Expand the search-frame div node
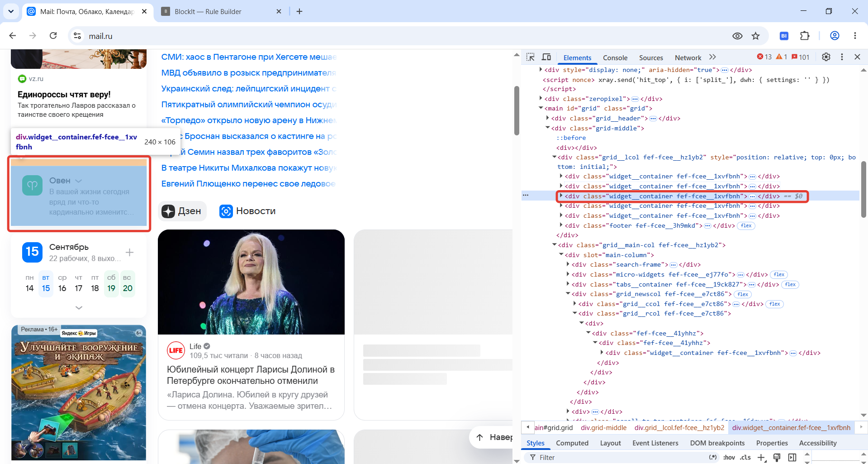Screen dimensions: 868x464 click(568, 264)
